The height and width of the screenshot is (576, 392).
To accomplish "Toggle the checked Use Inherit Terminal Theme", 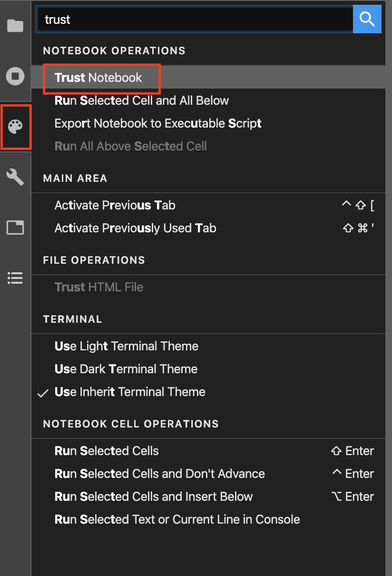I will click(x=130, y=392).
